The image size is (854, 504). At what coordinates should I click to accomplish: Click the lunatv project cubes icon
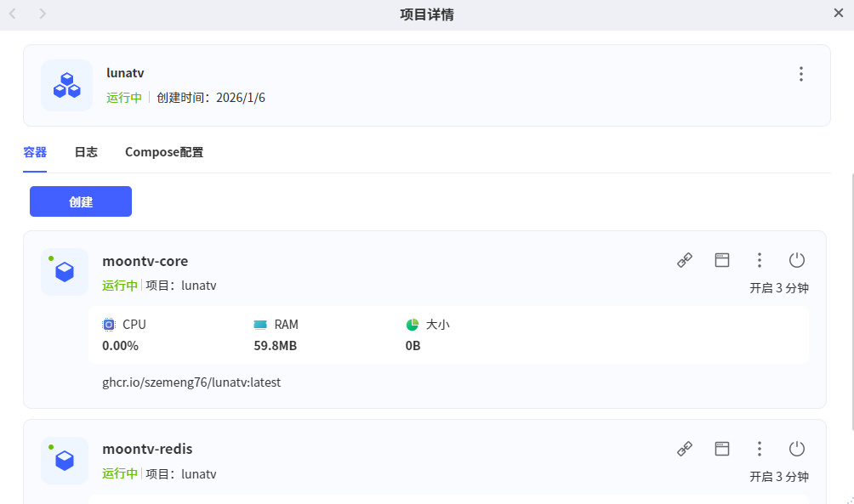(66, 85)
